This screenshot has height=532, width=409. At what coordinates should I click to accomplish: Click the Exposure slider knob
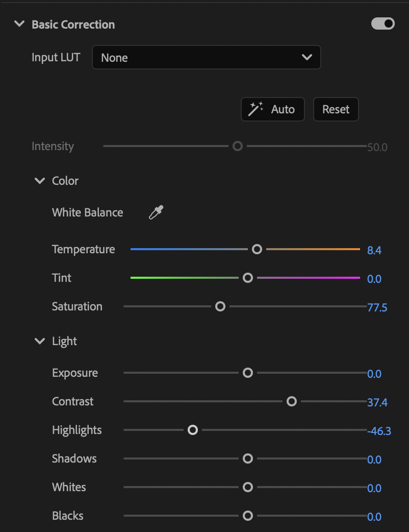(248, 373)
